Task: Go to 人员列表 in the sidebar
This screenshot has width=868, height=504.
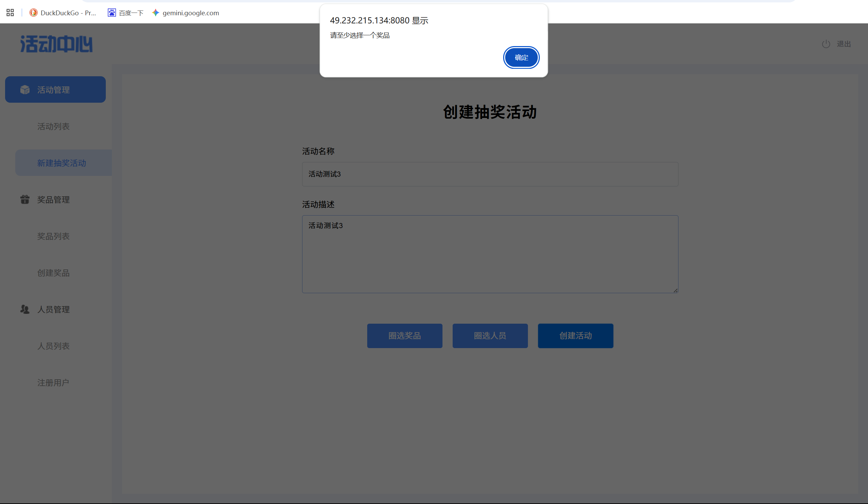Action: (x=53, y=346)
